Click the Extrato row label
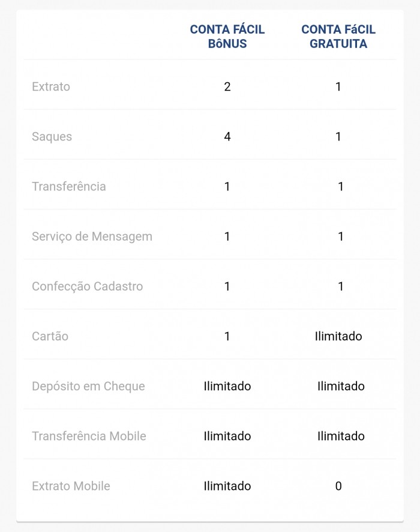 tap(51, 86)
